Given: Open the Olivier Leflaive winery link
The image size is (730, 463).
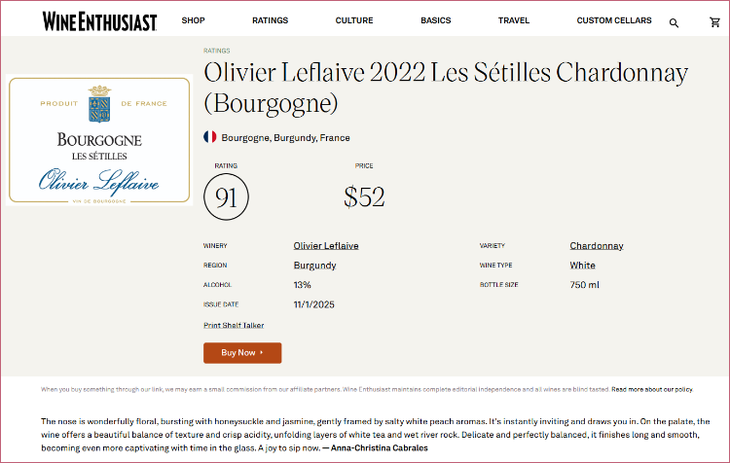Looking at the screenshot, I should (326, 246).
